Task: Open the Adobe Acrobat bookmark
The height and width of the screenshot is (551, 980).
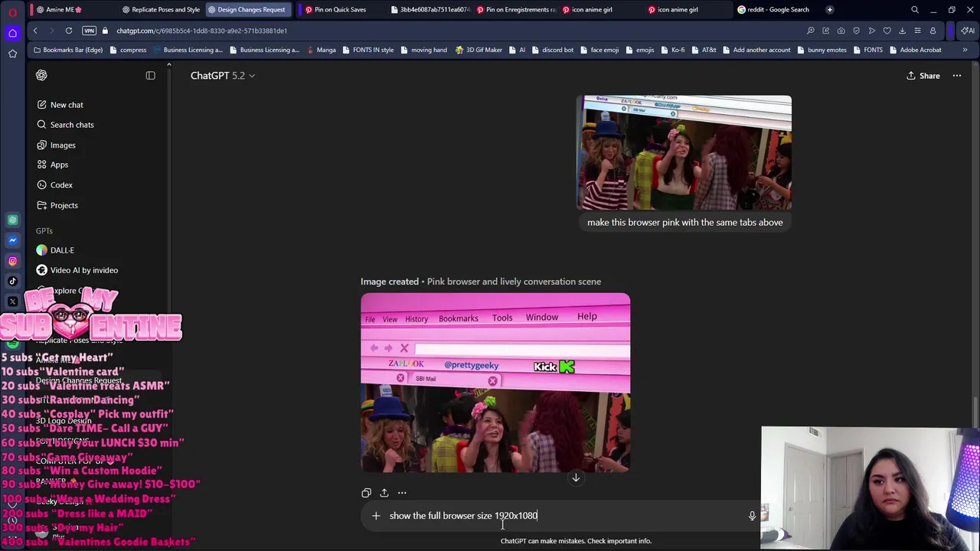Action: 915,50
